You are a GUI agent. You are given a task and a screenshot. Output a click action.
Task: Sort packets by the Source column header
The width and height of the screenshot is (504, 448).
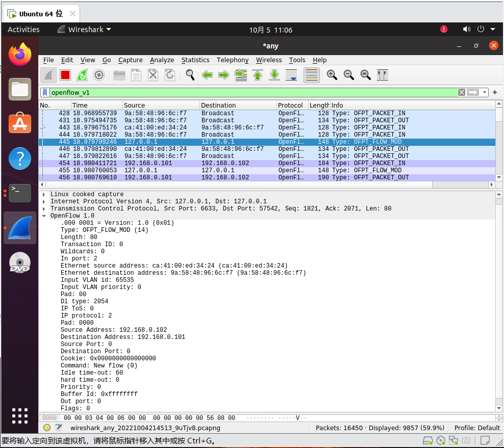(161, 106)
